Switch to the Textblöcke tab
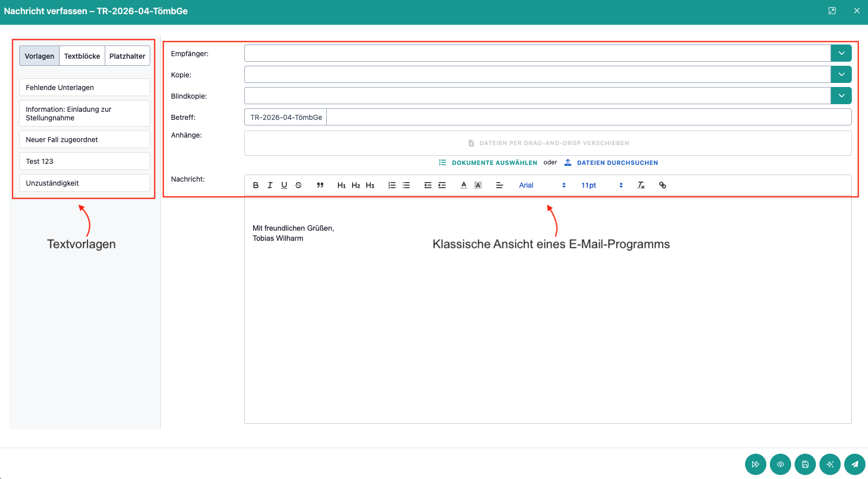 (82, 56)
